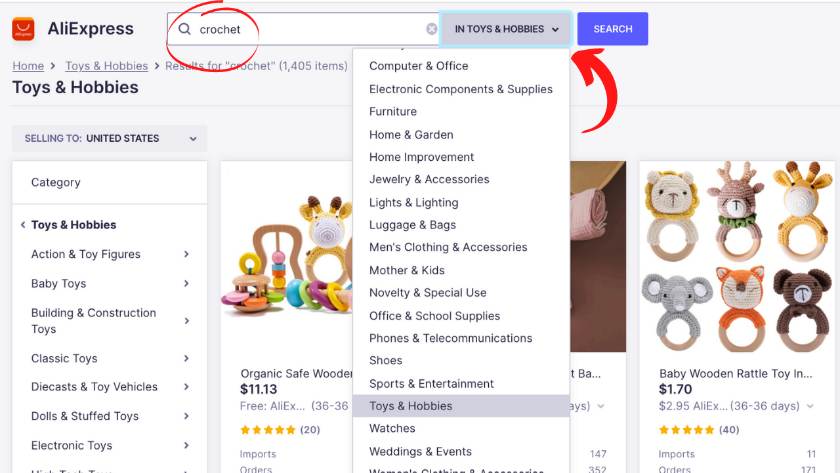The image size is (840, 473).
Task: Expand Dolls & Stuffed Toys chevron
Action: tap(186, 416)
